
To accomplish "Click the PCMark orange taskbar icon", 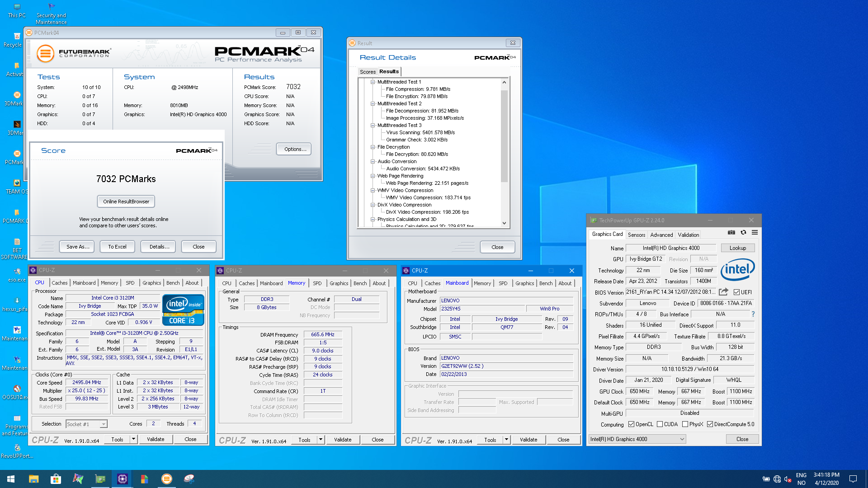I will (x=167, y=479).
